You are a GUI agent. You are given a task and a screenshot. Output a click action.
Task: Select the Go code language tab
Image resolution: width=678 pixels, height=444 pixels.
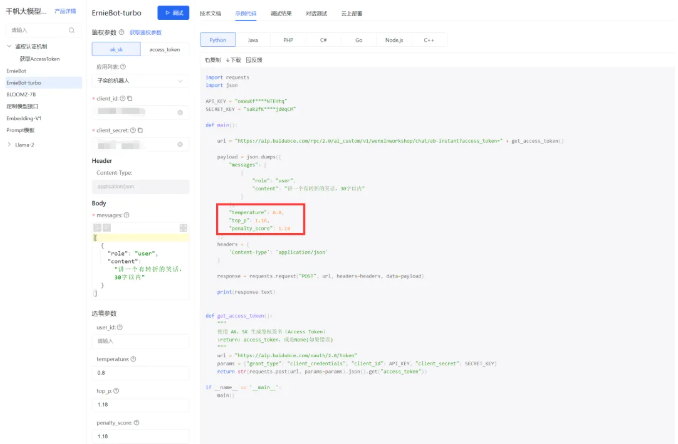click(359, 40)
